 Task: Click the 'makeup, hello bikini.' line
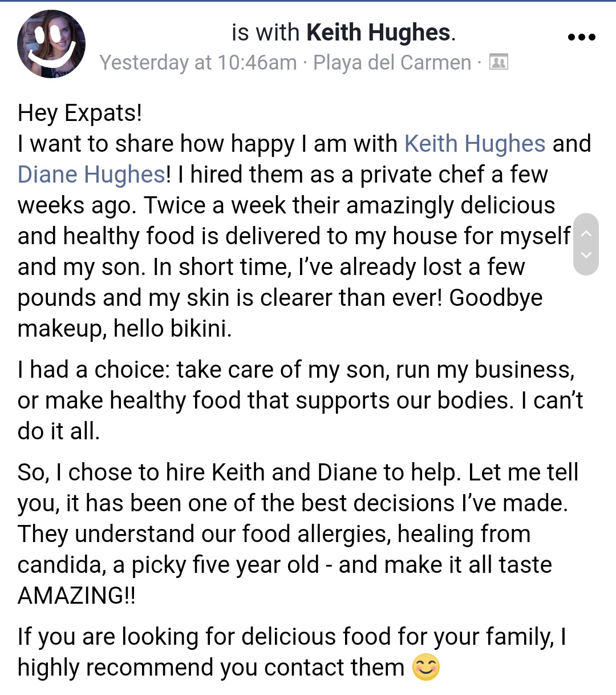pos(125,329)
